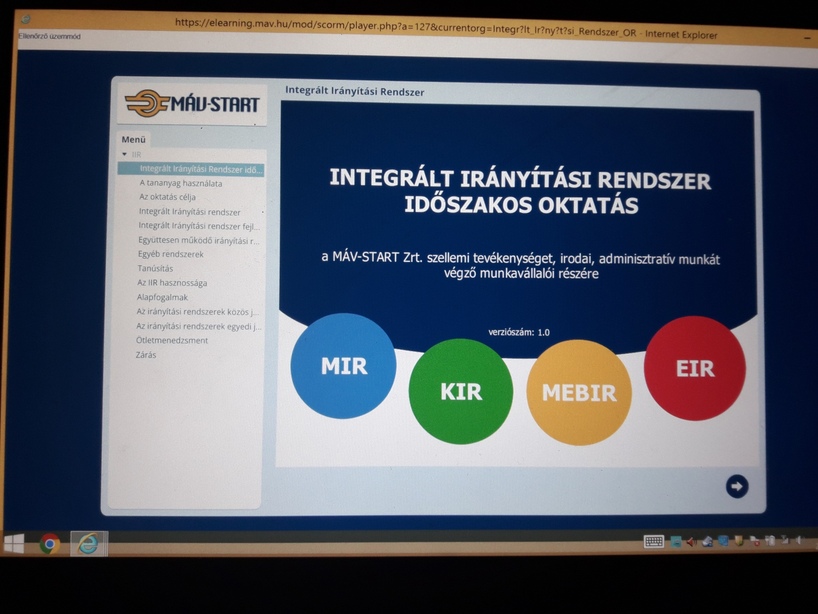
Task: Click the 'verziószám: 1.0' text
Action: (x=519, y=332)
